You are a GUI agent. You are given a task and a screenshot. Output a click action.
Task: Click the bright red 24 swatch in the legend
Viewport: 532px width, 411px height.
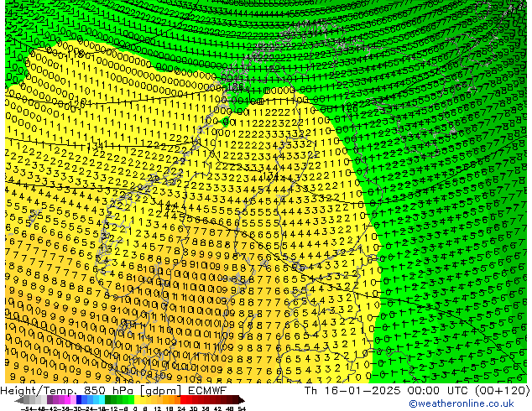pos(183,400)
